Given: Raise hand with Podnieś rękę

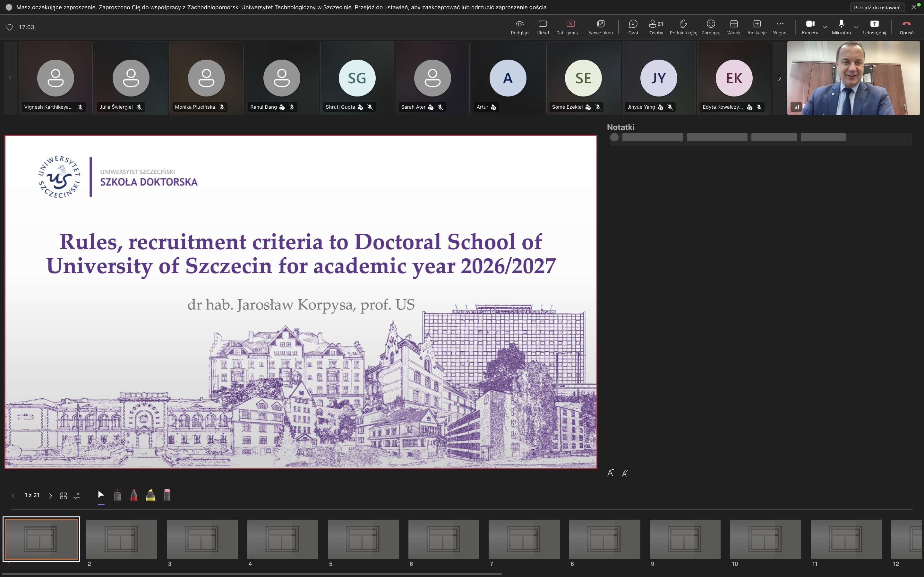Looking at the screenshot, I should click(x=683, y=27).
